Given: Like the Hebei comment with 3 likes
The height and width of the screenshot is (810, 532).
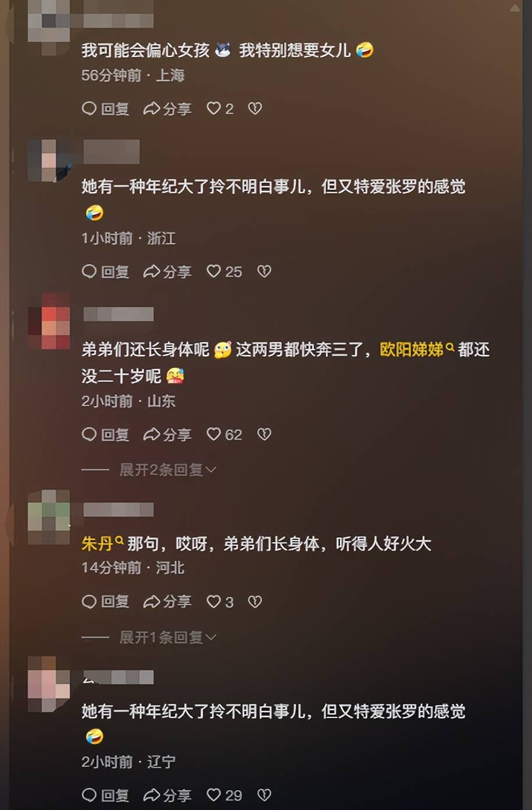Looking at the screenshot, I should click(x=220, y=602).
